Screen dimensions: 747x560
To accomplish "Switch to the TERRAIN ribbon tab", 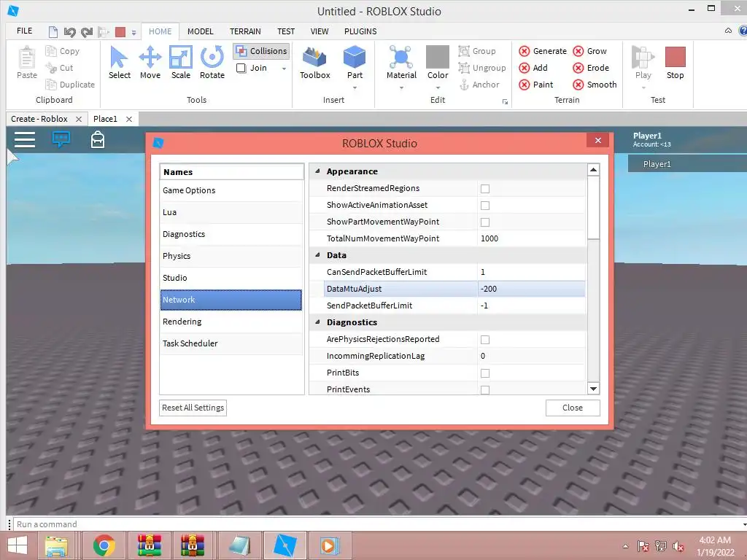I will [x=245, y=31].
